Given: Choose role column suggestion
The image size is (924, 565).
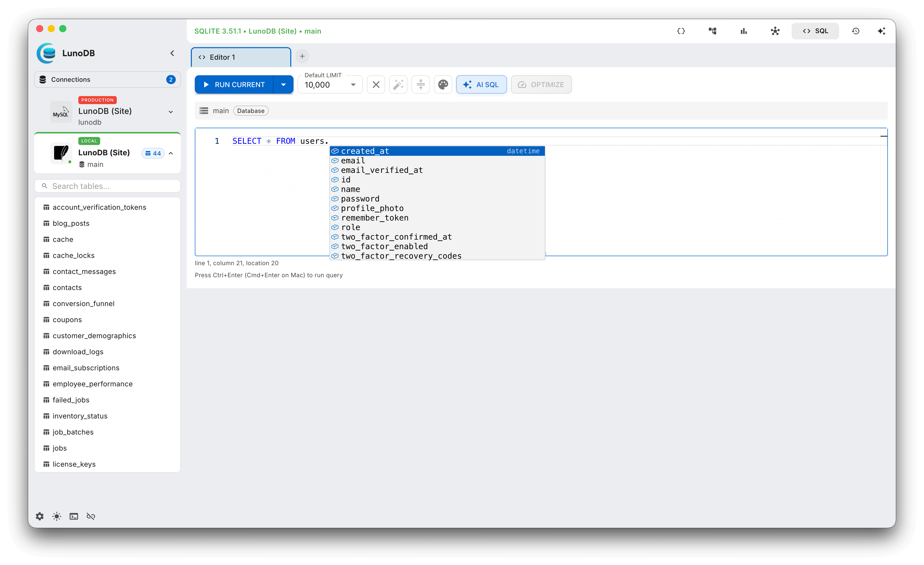Looking at the screenshot, I should click(437, 227).
